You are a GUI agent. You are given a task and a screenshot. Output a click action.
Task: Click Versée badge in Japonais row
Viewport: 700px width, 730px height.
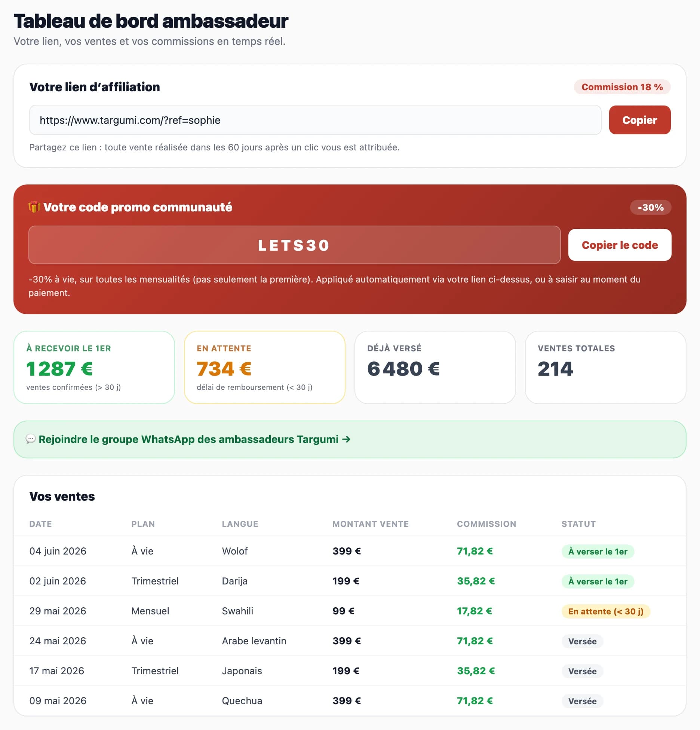tap(582, 671)
